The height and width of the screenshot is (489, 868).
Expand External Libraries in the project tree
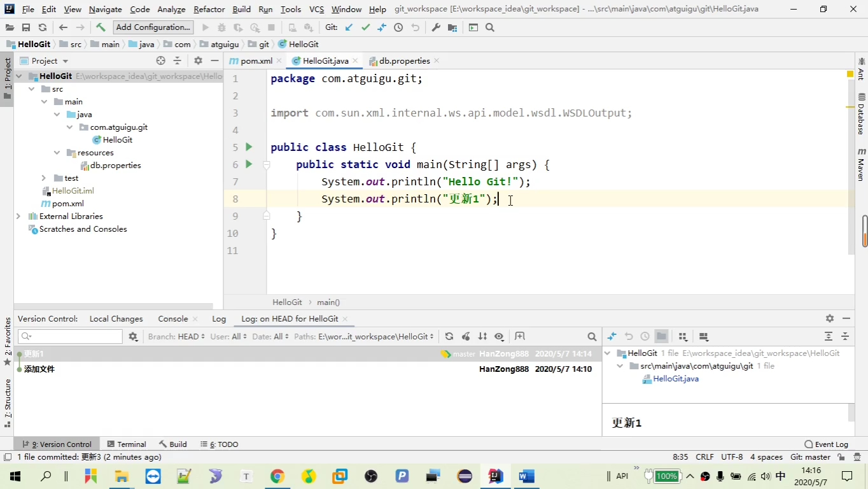[18, 216]
